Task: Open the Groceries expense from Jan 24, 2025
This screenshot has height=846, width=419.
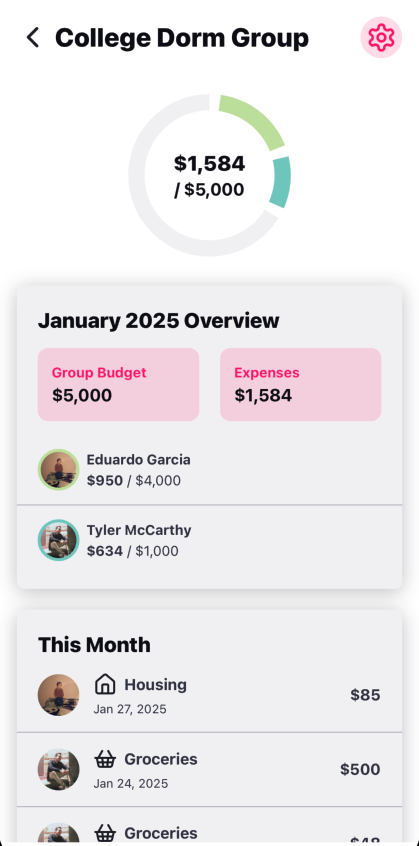Action: pos(209,769)
